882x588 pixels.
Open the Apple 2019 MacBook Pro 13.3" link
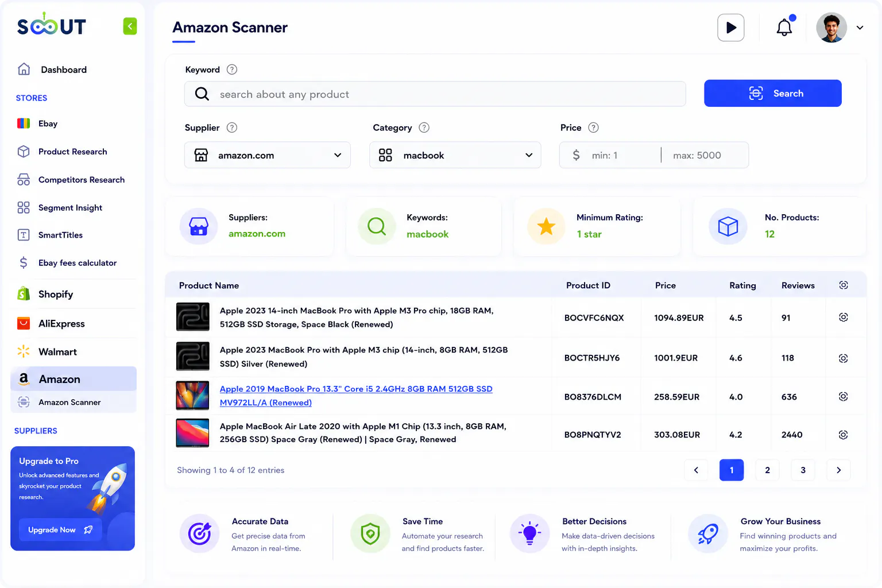pyautogui.click(x=356, y=396)
